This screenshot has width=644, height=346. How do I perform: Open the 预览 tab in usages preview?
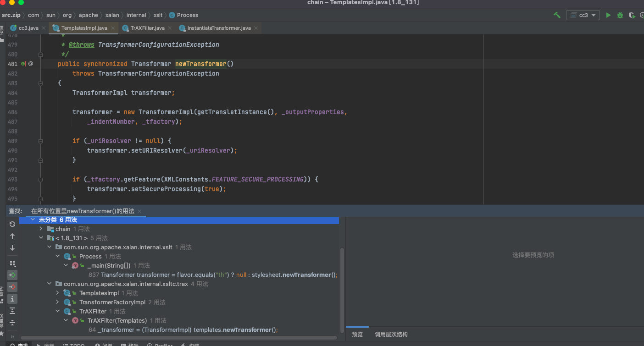(357, 335)
